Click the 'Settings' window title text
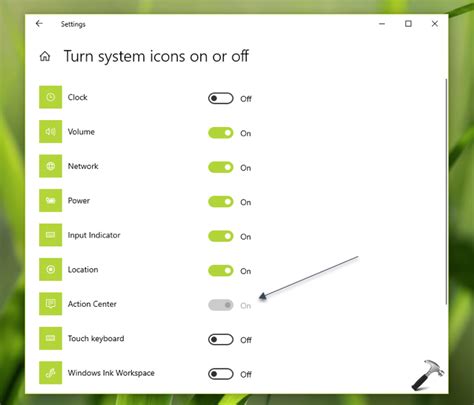The width and height of the screenshot is (474, 405). (x=73, y=24)
